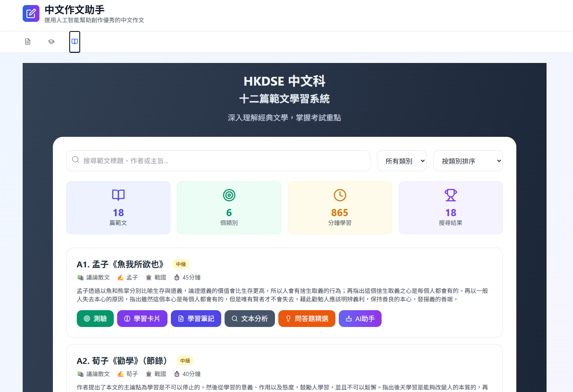
Task: Click the 篇範文 stat card label
Action: pyautogui.click(x=118, y=223)
